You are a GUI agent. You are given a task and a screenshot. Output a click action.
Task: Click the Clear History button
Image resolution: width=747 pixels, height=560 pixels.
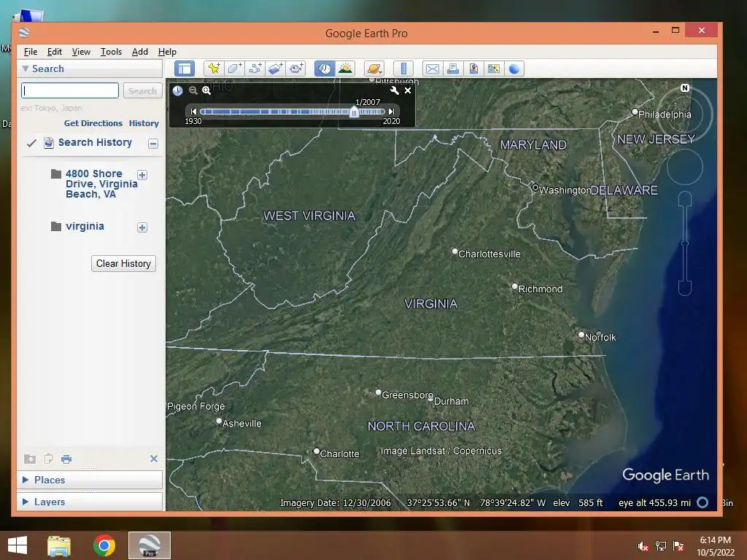point(123,263)
